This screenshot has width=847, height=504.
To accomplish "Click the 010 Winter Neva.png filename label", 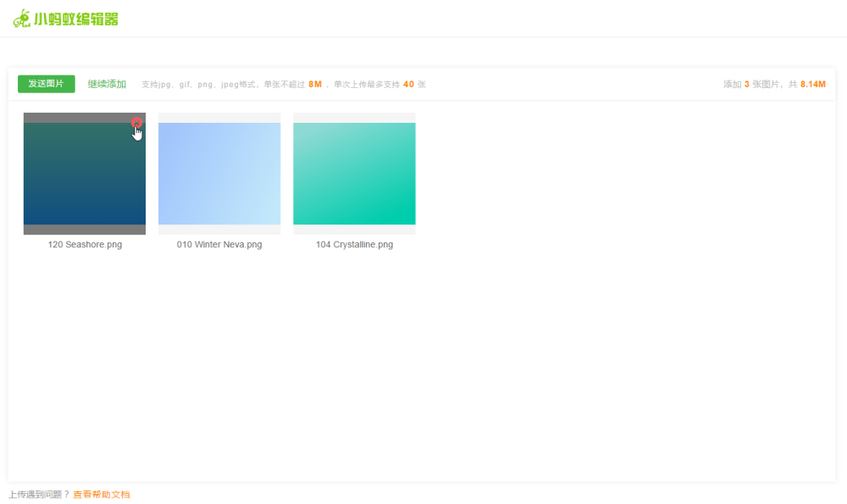I will click(x=219, y=244).
